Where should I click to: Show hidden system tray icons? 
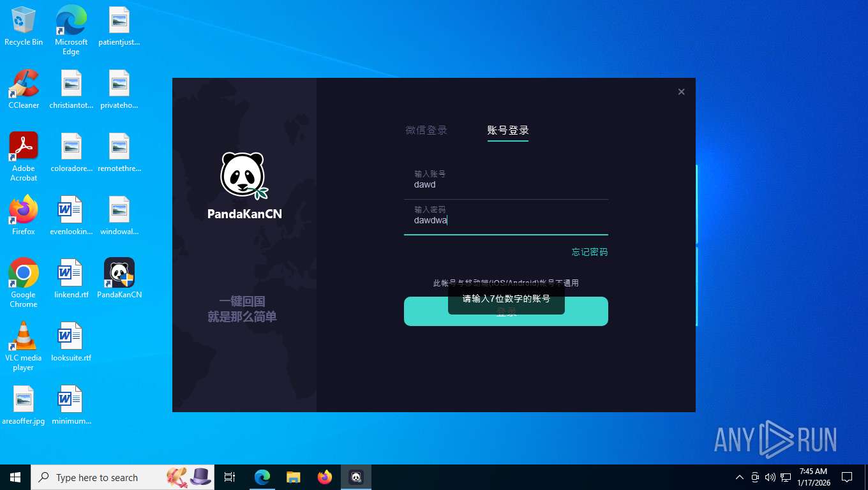coord(740,477)
